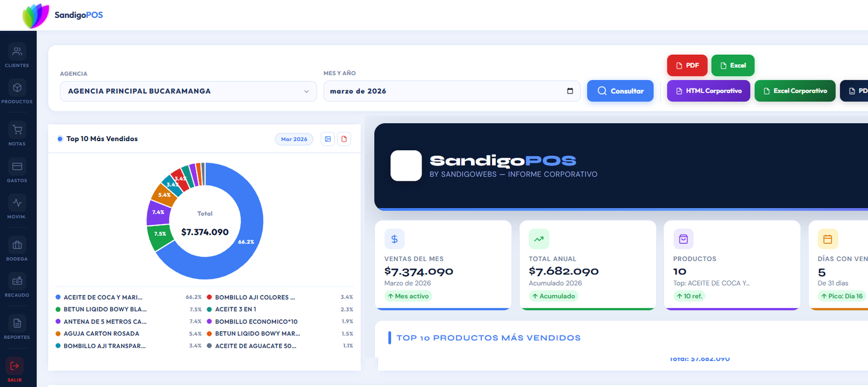Click the 10 ref. badge
Viewport: 868px width, 387px height.
click(690, 296)
